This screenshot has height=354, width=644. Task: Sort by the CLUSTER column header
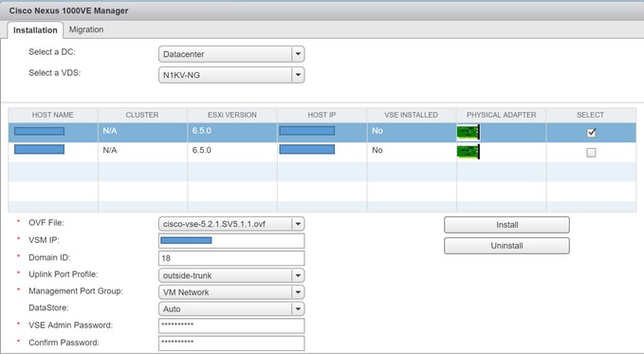click(x=142, y=115)
